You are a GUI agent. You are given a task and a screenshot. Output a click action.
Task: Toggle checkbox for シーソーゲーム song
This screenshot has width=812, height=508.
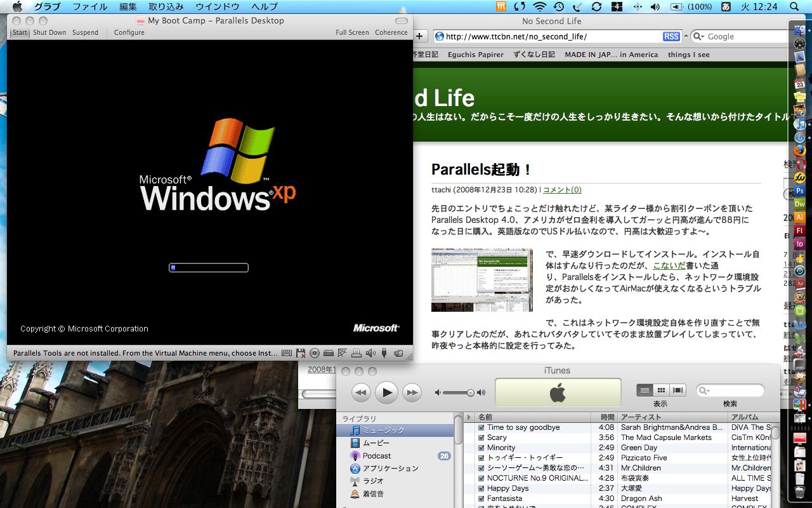[x=481, y=468]
